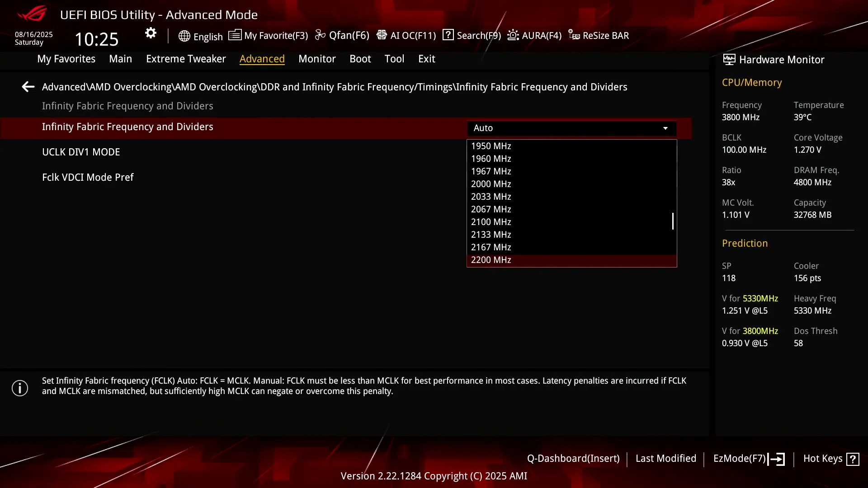This screenshot has width=868, height=488.
Task: Open the Hot Keys help
Action: pyautogui.click(x=823, y=459)
